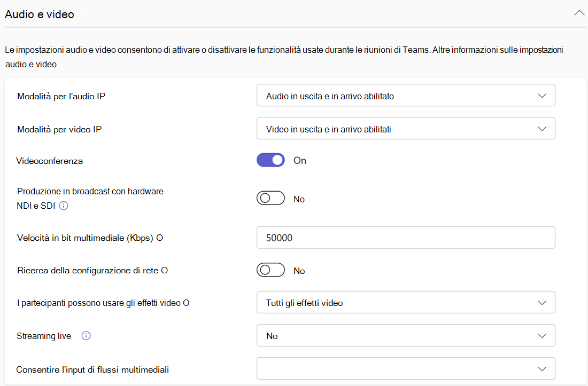Image resolution: width=588 pixels, height=386 pixels.
Task: Open Modalità per video IP dropdown
Action: (x=406, y=129)
